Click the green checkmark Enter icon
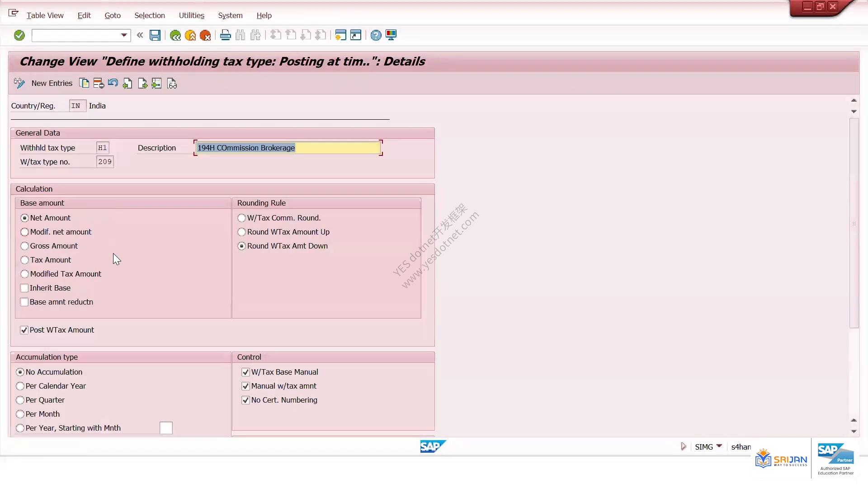 tap(19, 35)
